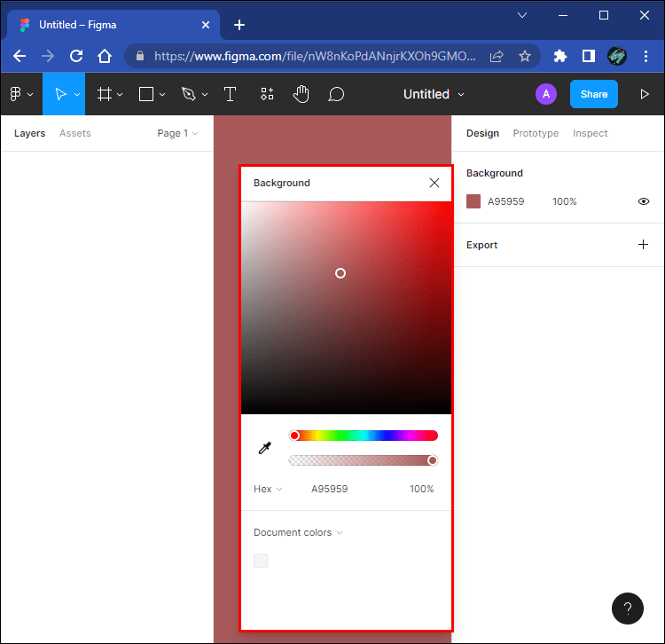Screen dimensions: 665x644
Task: Switch to the Assets tab
Action: tap(74, 133)
